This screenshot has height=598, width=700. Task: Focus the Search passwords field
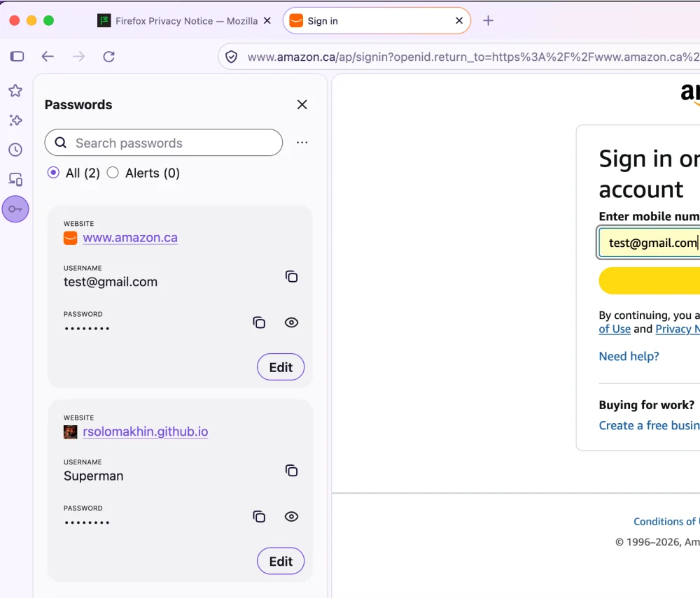pos(163,143)
